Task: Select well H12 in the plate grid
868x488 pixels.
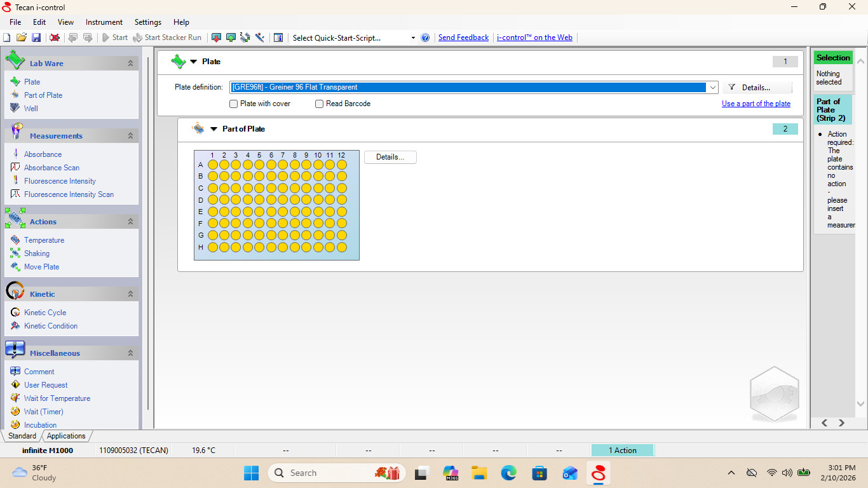Action: point(342,247)
